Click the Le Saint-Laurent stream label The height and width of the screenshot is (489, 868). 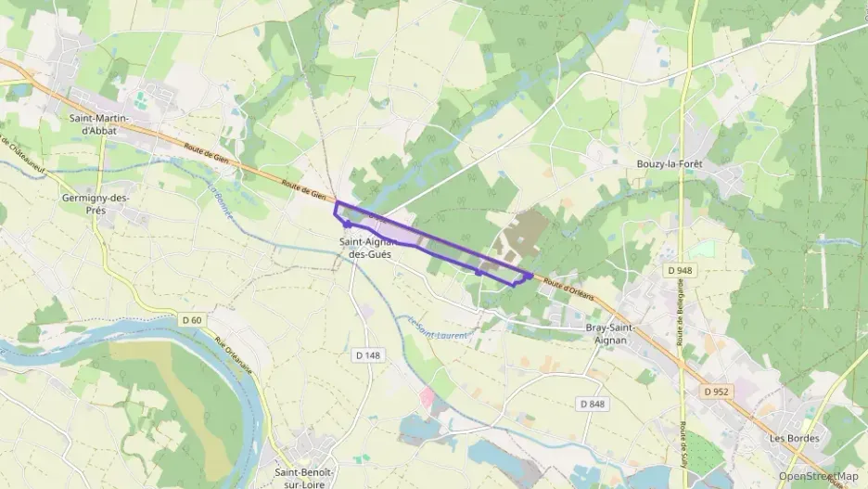pyautogui.click(x=437, y=328)
